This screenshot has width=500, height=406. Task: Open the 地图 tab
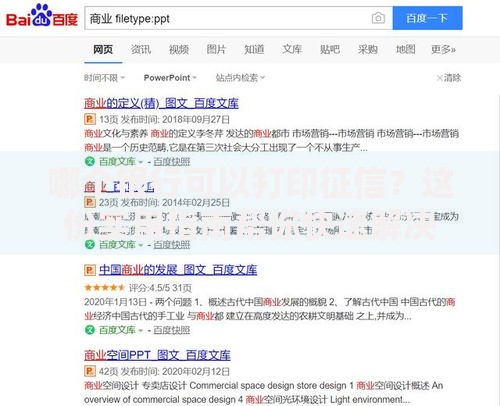click(405, 50)
